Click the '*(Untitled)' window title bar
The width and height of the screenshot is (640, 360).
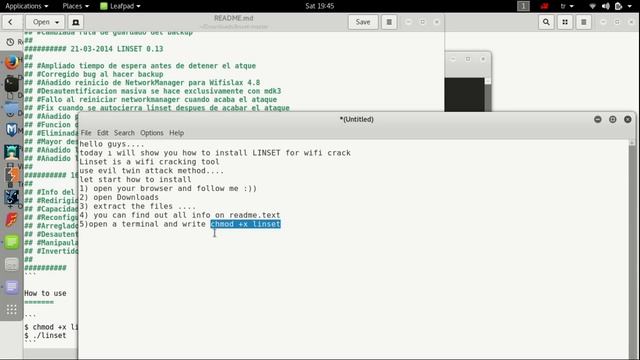(x=356, y=119)
